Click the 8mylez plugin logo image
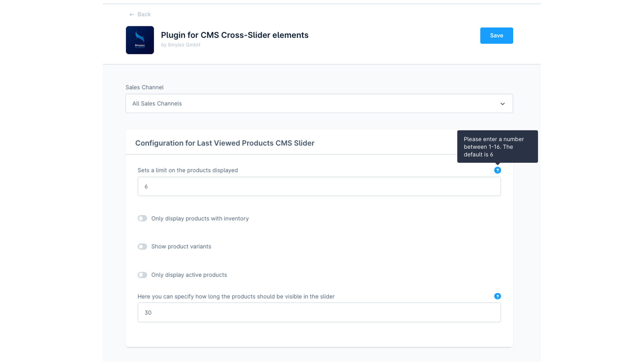644x362 pixels. tap(140, 40)
